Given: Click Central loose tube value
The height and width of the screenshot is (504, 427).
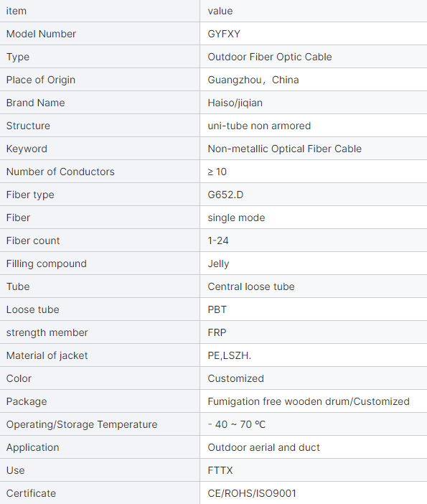Looking at the screenshot, I should (251, 286).
